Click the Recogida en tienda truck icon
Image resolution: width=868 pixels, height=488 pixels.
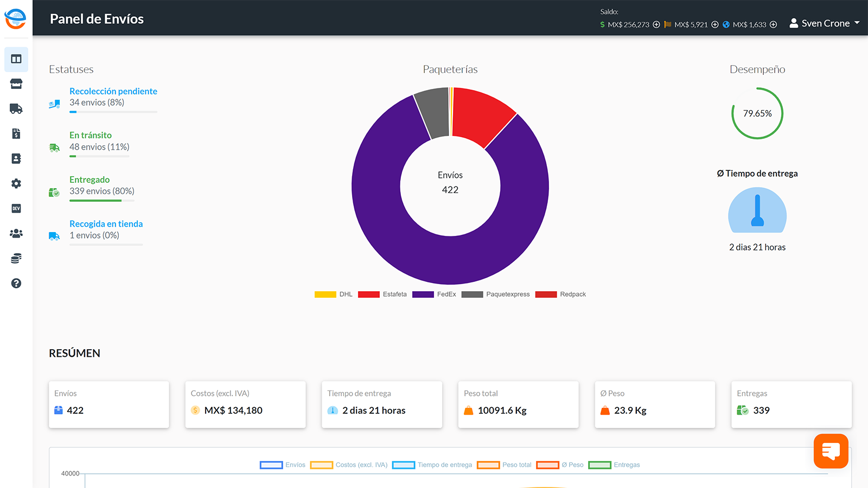[54, 236]
